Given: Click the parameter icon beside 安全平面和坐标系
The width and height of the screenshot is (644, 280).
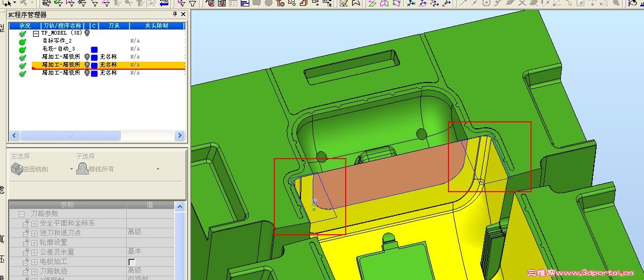Looking at the screenshot, I should tap(26, 223).
